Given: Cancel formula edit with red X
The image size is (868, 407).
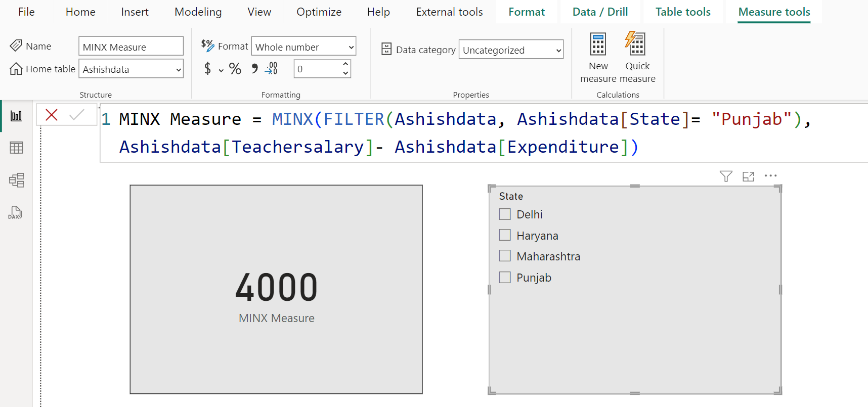Looking at the screenshot, I should tap(52, 115).
